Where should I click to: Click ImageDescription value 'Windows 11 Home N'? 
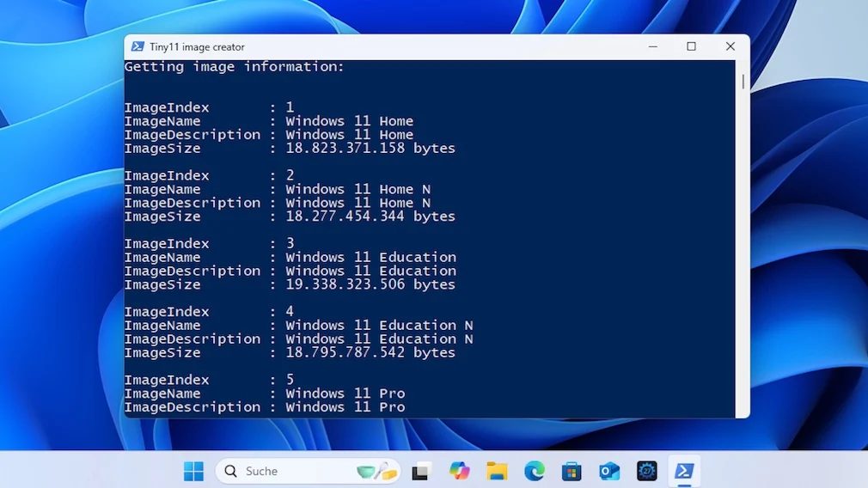pos(358,203)
